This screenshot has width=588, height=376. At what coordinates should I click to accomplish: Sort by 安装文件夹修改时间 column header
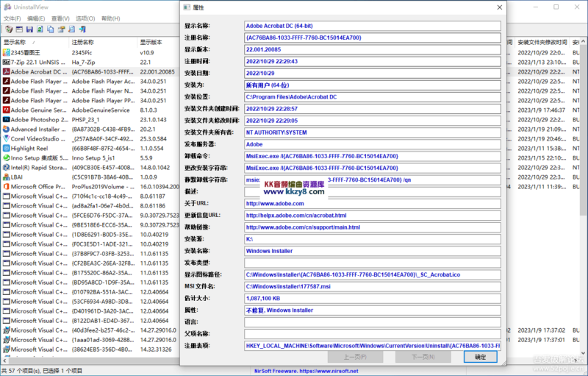[x=542, y=42]
